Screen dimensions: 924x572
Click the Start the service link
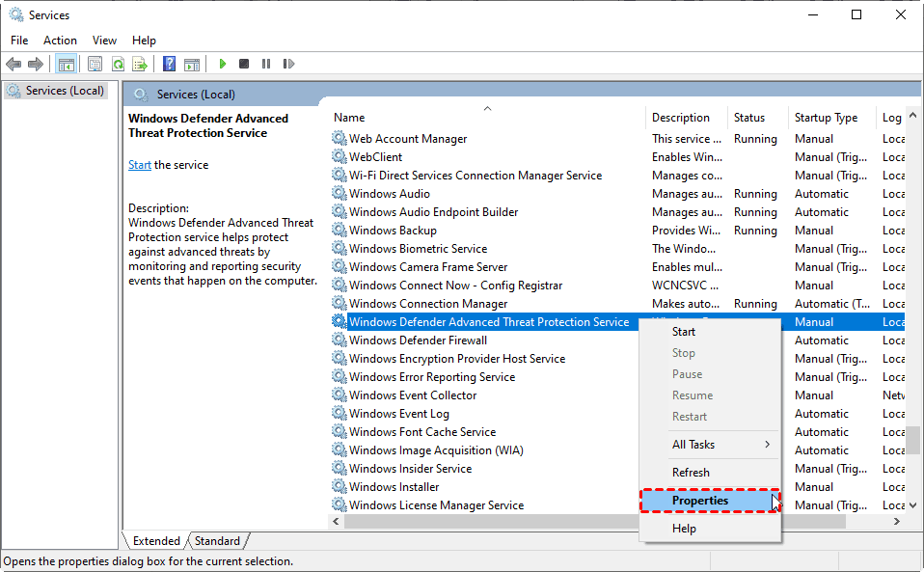click(x=140, y=165)
